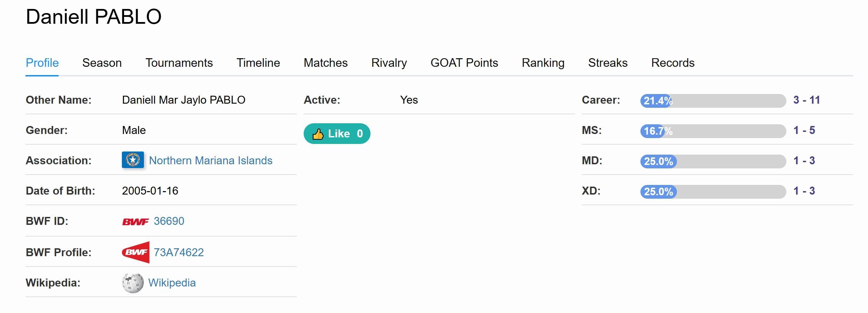
Task: Open the Rivalry tab
Action: (x=389, y=63)
